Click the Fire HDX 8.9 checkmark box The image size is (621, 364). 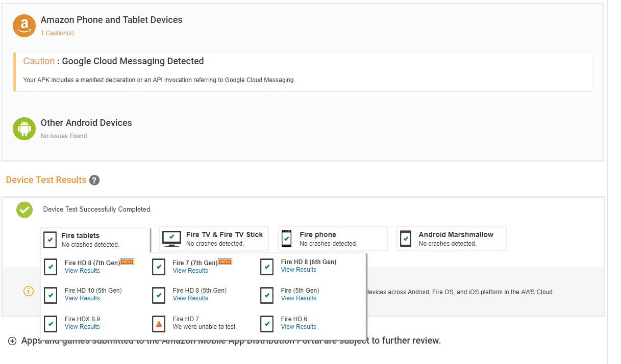click(51, 324)
